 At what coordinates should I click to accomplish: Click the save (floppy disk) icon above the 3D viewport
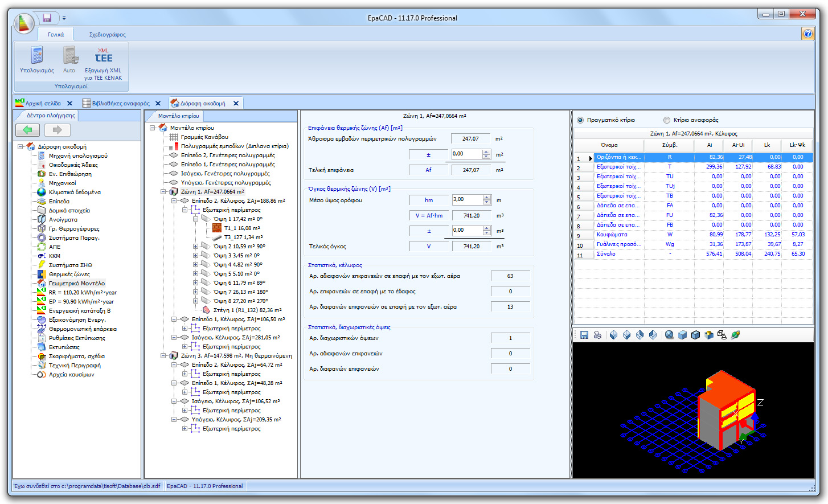[584, 335]
